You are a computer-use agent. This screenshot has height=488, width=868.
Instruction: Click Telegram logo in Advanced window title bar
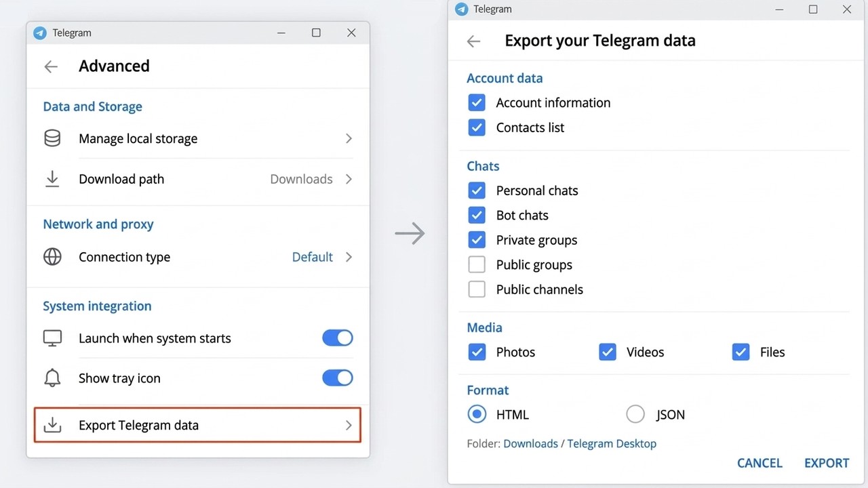pos(40,33)
